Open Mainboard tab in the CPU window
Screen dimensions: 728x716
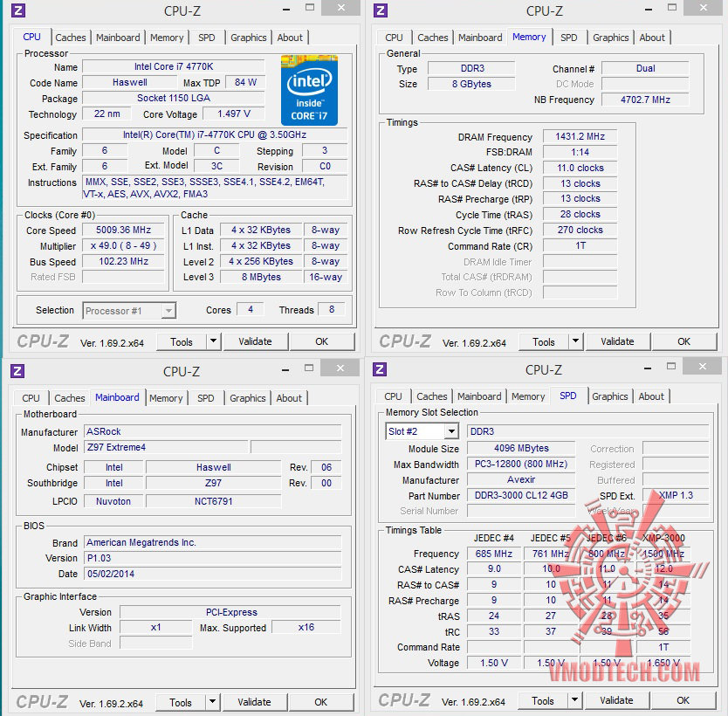pyautogui.click(x=118, y=38)
